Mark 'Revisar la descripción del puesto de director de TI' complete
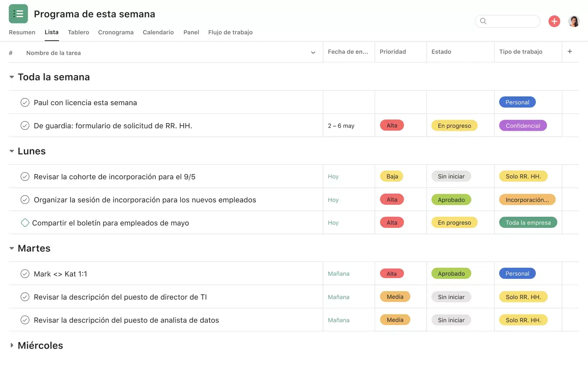This screenshot has width=588, height=392. click(x=25, y=296)
